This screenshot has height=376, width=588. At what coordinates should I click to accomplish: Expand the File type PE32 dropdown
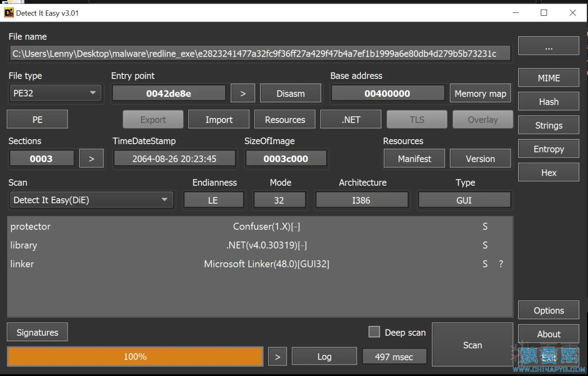tap(55, 93)
